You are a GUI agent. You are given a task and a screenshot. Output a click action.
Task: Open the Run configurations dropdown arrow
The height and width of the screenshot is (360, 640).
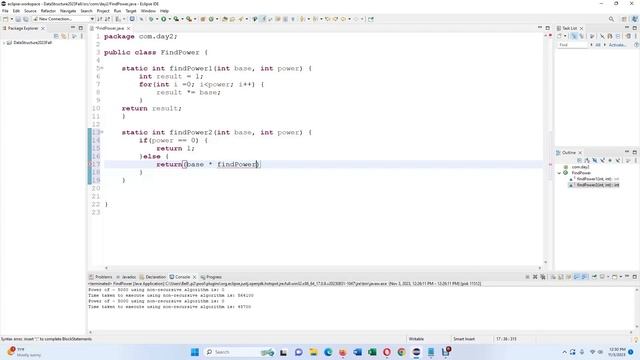tap(169, 19)
